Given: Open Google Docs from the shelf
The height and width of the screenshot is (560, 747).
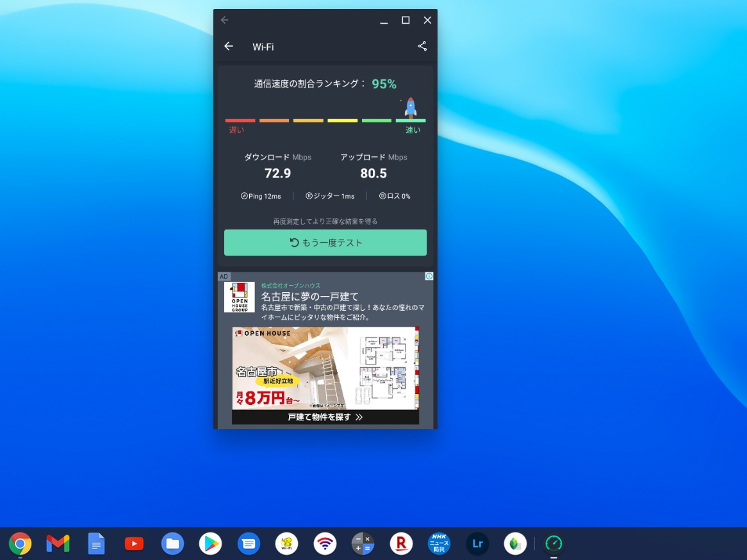Looking at the screenshot, I should [96, 543].
